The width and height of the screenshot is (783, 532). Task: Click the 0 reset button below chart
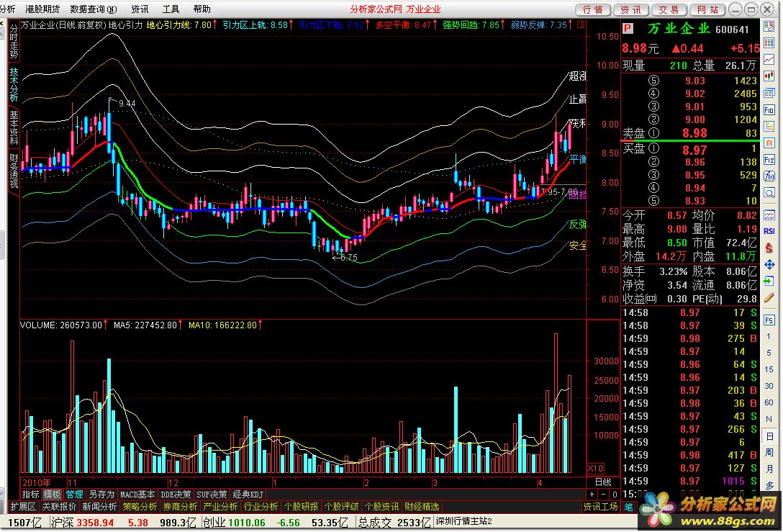[615, 495]
